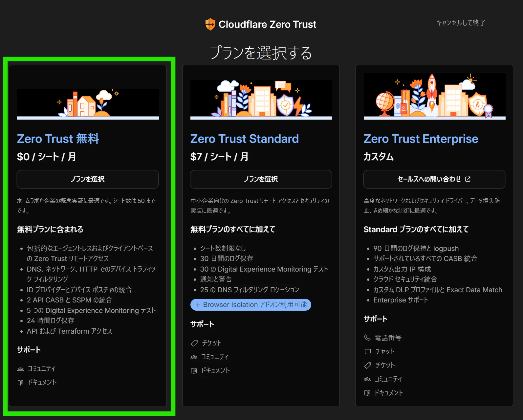Click 電話番号 in Enterprise support list
Image resolution: width=523 pixels, height=420 pixels.
(388, 338)
